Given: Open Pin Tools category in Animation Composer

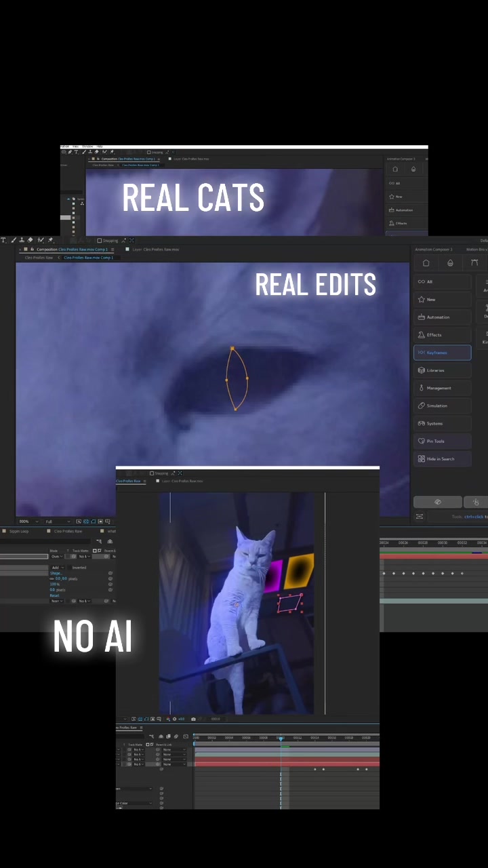Looking at the screenshot, I should [442, 441].
